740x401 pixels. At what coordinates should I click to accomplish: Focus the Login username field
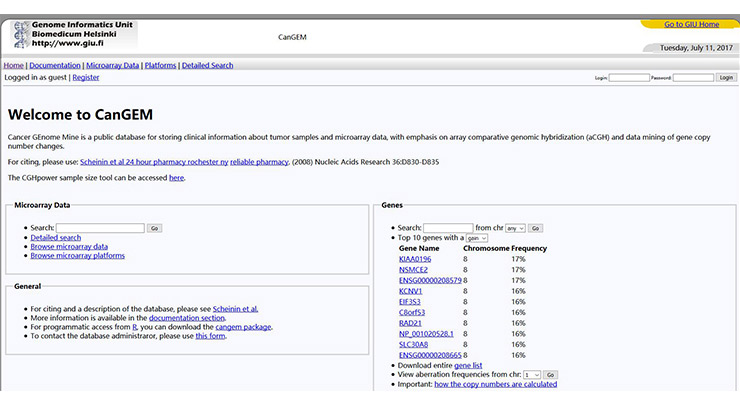pyautogui.click(x=629, y=77)
